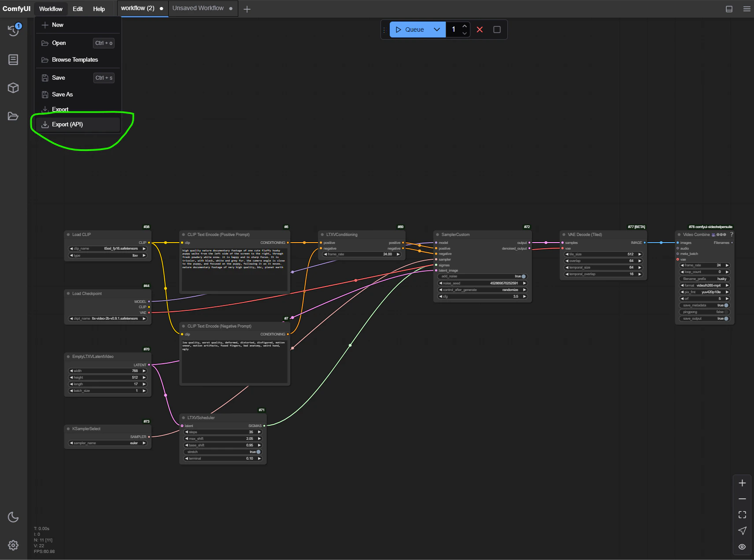
Task: Click the positive prompt text box
Action: (234, 269)
